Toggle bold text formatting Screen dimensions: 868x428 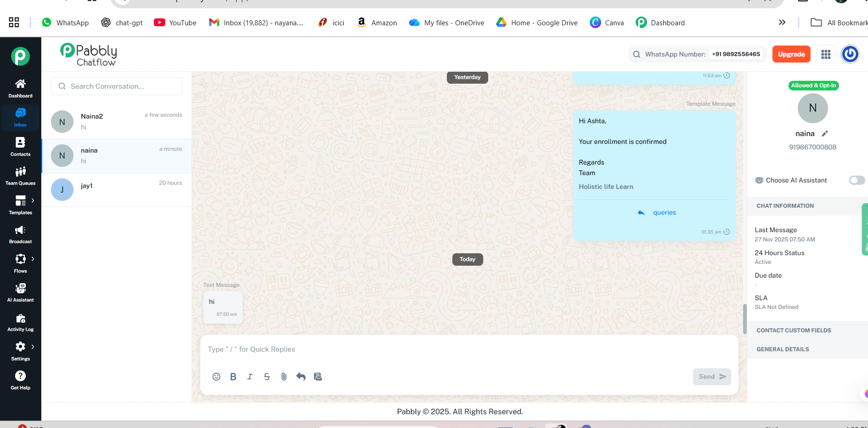(233, 377)
